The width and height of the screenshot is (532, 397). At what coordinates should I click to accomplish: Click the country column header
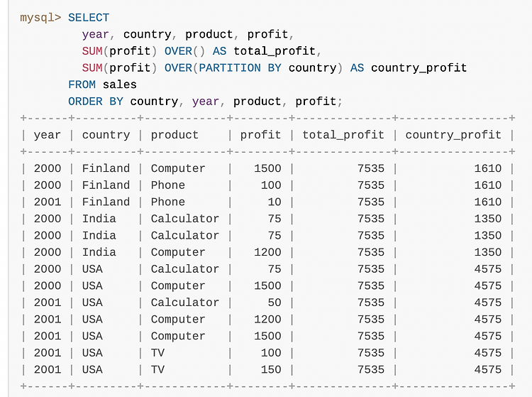(x=106, y=135)
